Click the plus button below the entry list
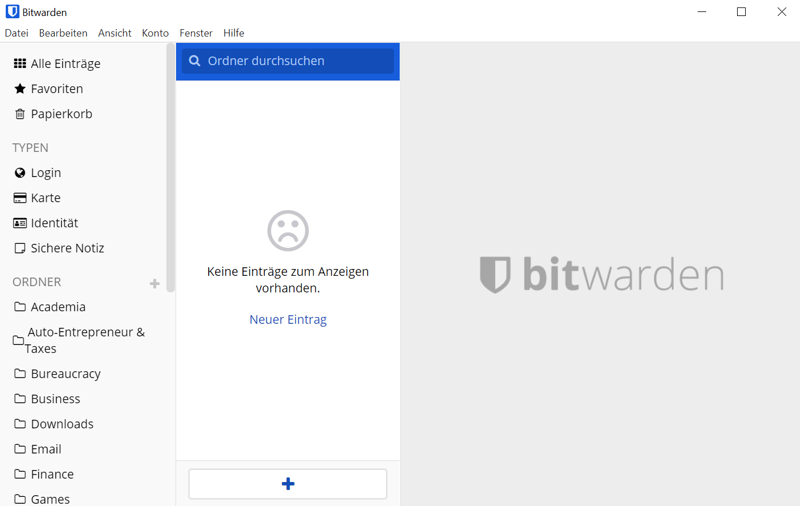 288,484
